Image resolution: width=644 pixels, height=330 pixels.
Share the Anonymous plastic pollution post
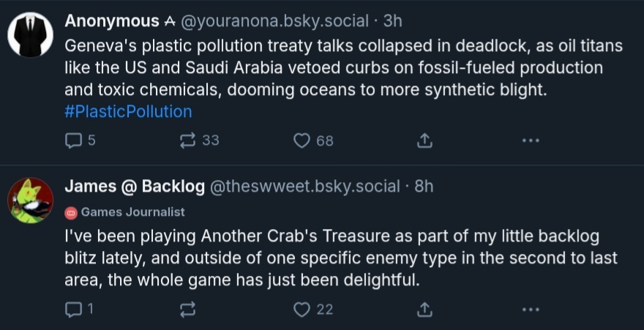point(424,140)
